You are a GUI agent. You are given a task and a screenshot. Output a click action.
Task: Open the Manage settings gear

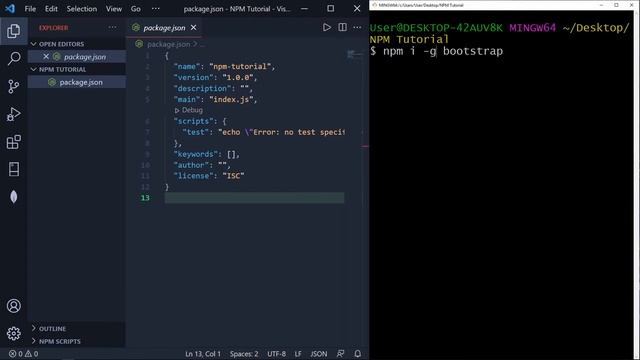(13, 333)
